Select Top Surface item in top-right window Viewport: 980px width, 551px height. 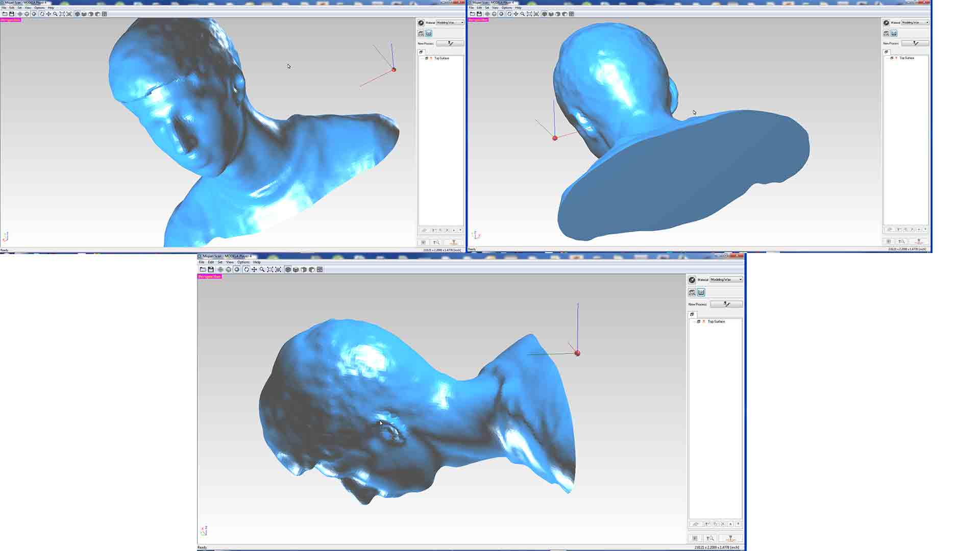point(906,58)
